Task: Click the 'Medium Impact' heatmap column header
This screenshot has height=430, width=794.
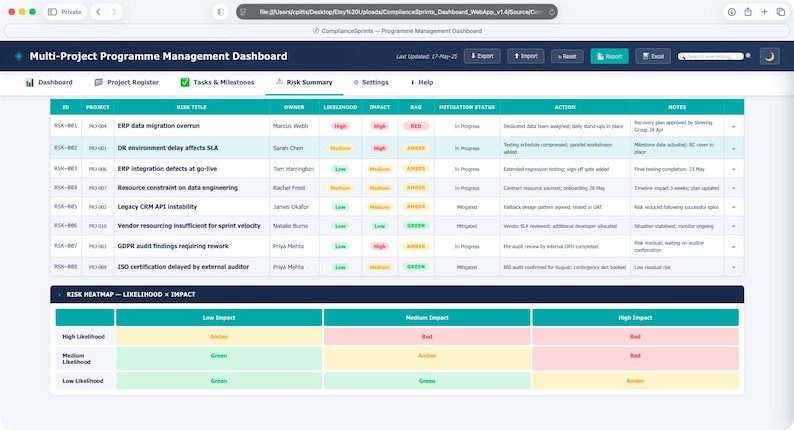Action: tap(427, 318)
